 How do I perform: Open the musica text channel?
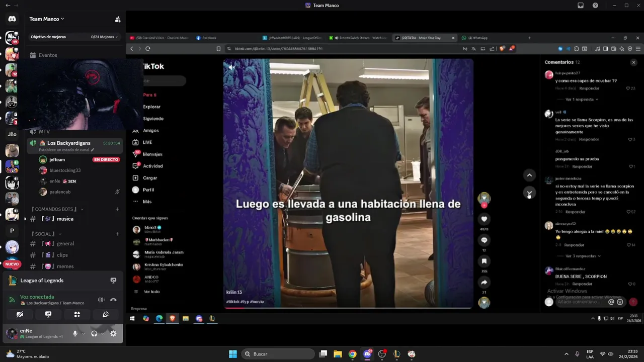click(x=65, y=219)
